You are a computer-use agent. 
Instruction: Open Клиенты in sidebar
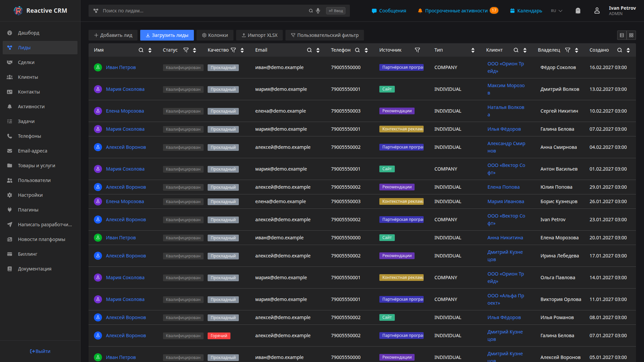click(40, 77)
